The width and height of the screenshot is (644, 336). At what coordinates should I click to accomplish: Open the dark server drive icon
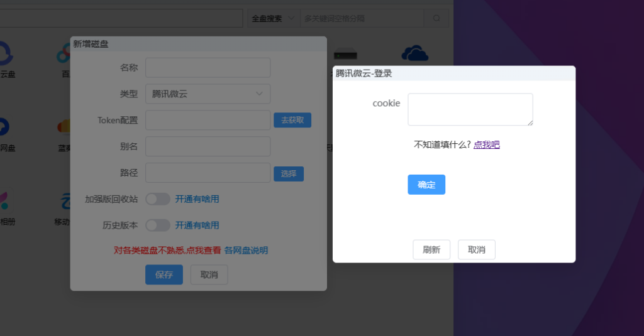click(345, 54)
